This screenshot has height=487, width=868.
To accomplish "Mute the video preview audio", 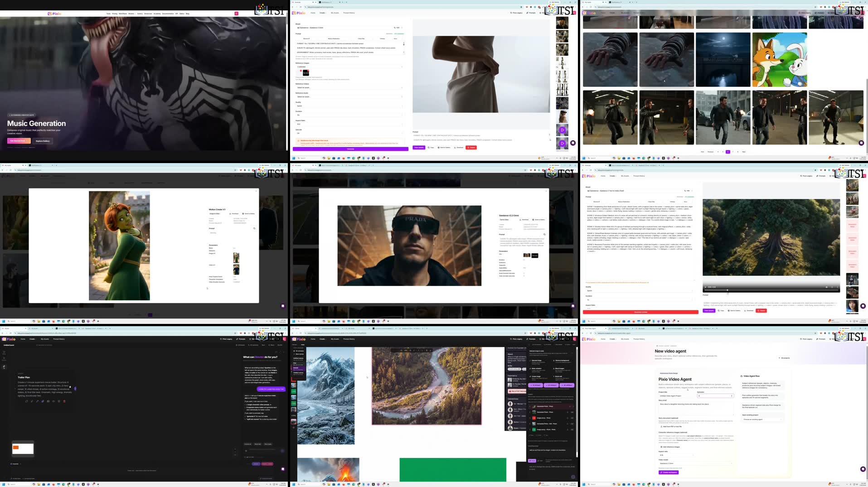I will (826, 287).
